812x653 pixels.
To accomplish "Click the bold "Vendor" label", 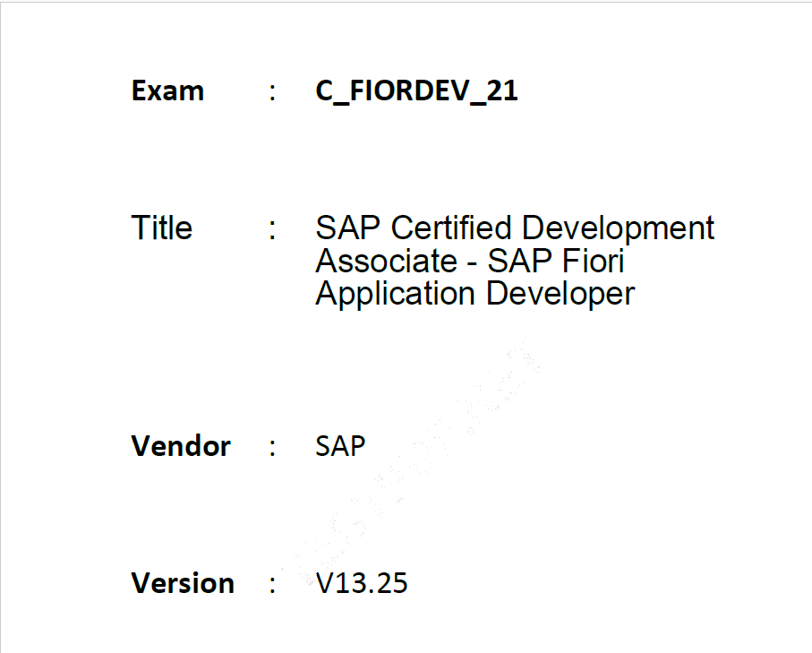I will point(181,446).
